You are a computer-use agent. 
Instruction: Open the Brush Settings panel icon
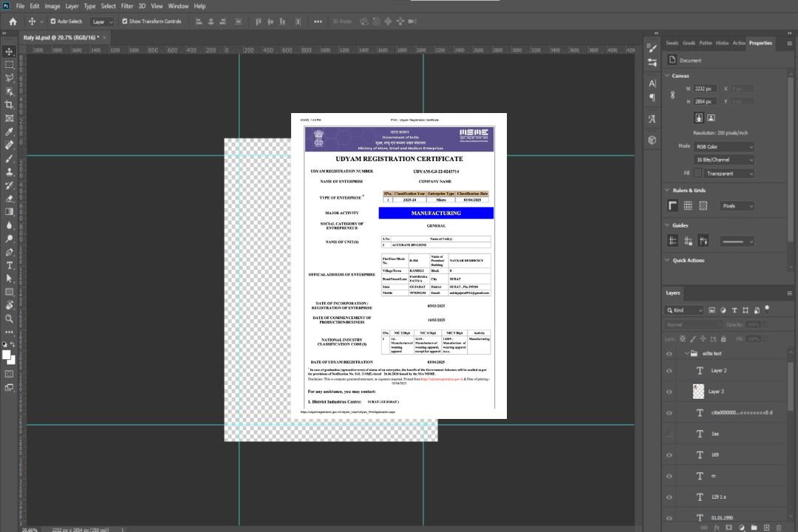click(x=652, y=48)
